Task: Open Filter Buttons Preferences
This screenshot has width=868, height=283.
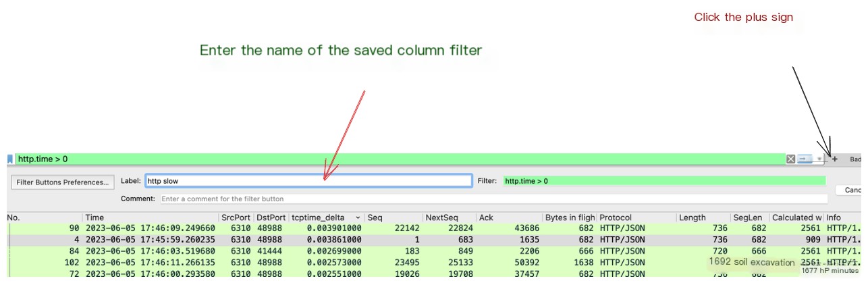Action: 62,182
